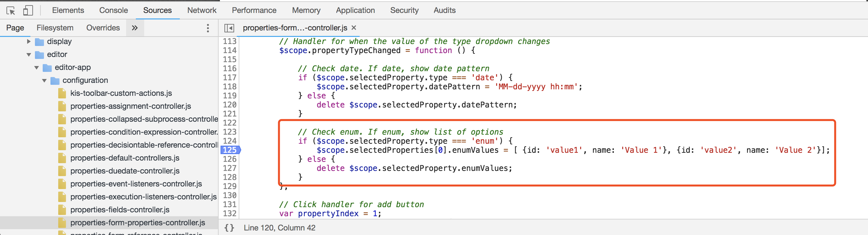Screen dimensions: 868x235
Task: Go to the Application tab
Action: click(x=355, y=10)
